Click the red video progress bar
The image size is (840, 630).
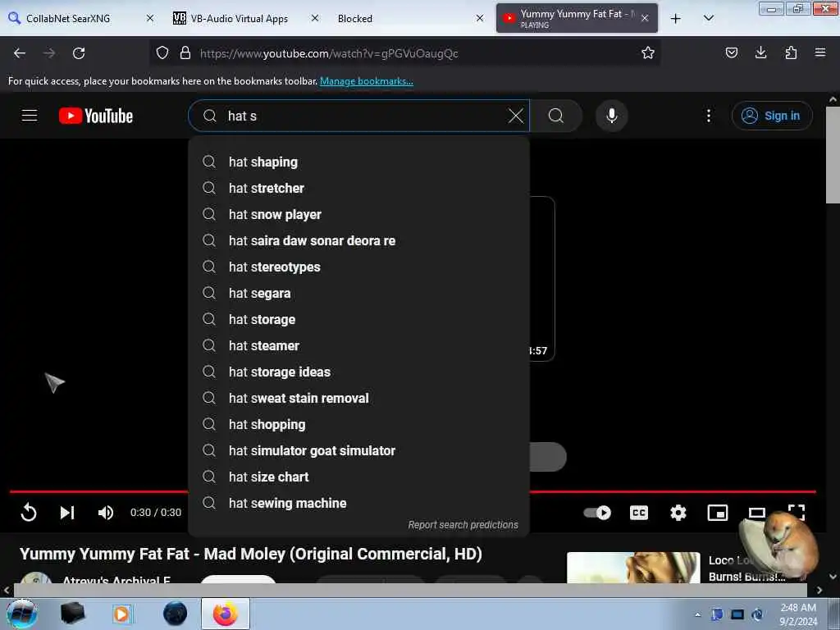coord(413,491)
